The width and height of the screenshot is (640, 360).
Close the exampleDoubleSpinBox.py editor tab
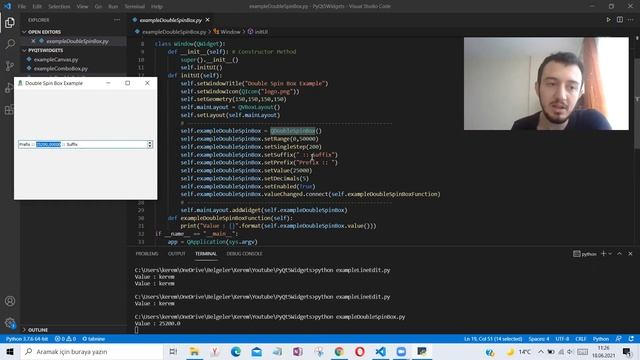(207, 20)
